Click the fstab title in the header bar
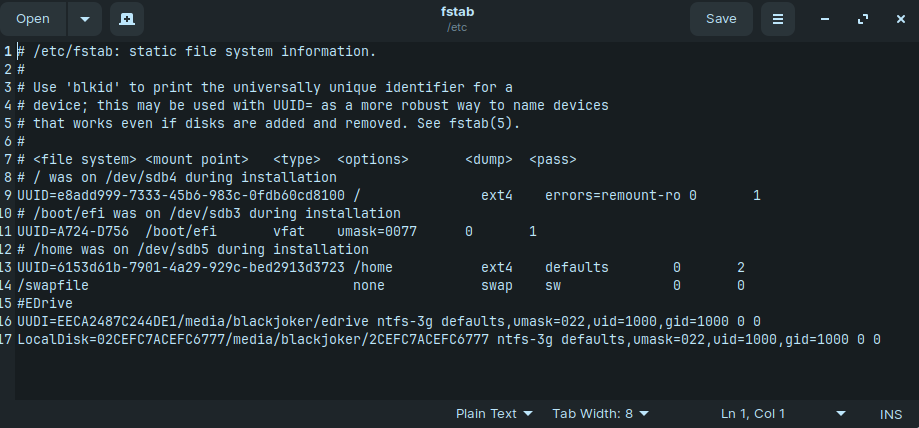The width and height of the screenshot is (919, 428). pyautogui.click(x=457, y=12)
